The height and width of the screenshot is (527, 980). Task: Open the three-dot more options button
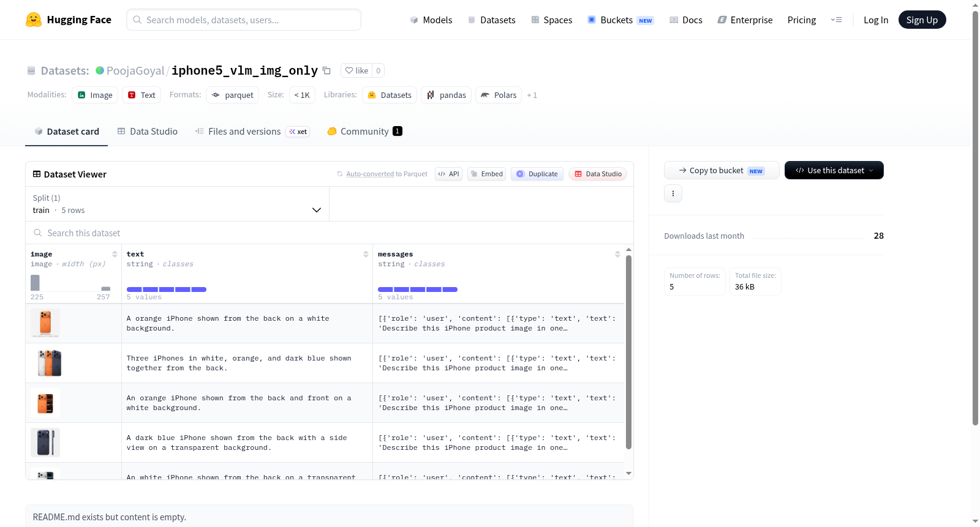(x=673, y=193)
